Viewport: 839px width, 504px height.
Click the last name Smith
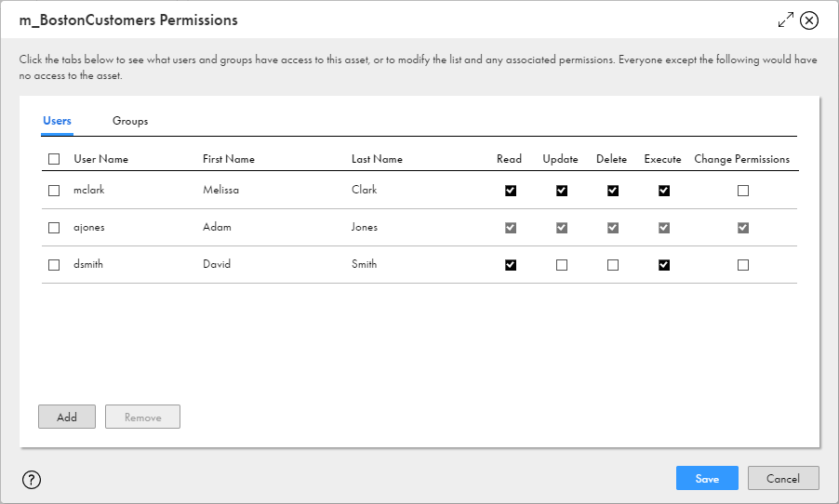365,264
